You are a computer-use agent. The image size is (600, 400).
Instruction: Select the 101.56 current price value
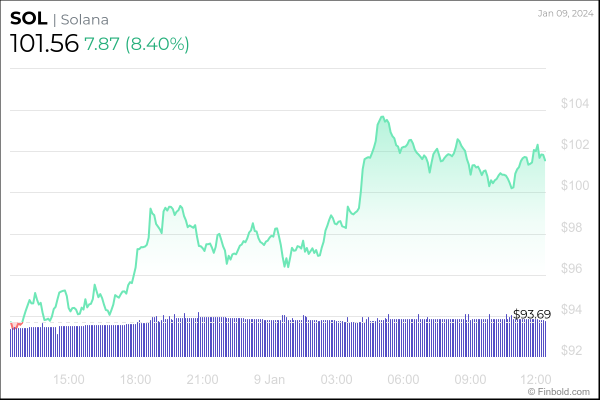(42, 44)
